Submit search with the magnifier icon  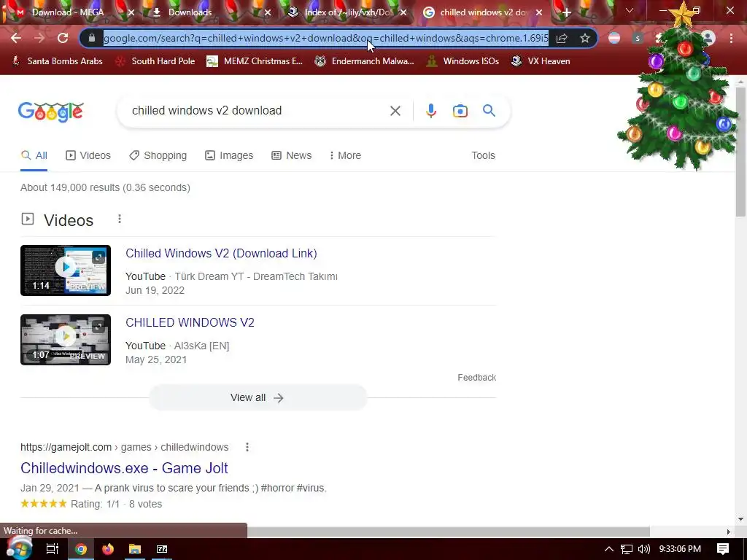(x=489, y=111)
